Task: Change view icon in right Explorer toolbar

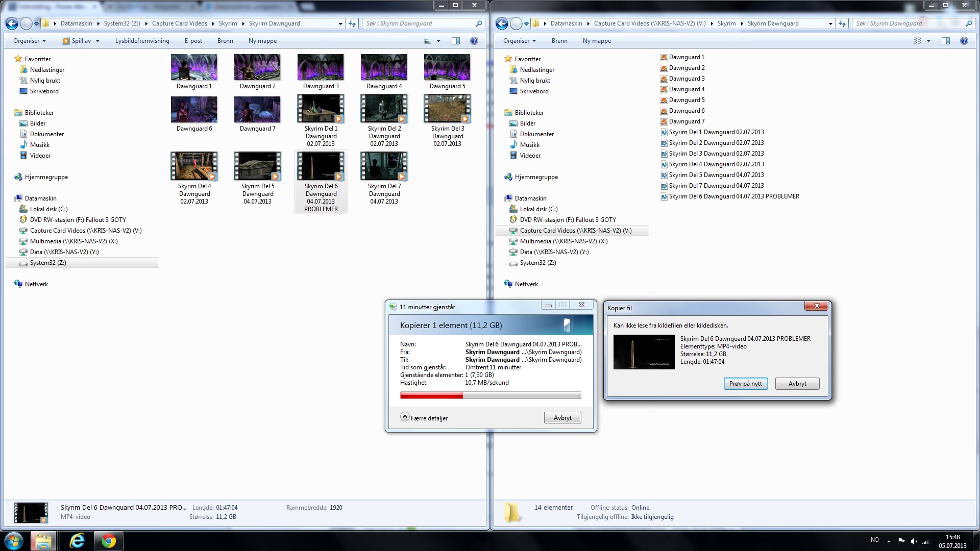Action: click(917, 41)
